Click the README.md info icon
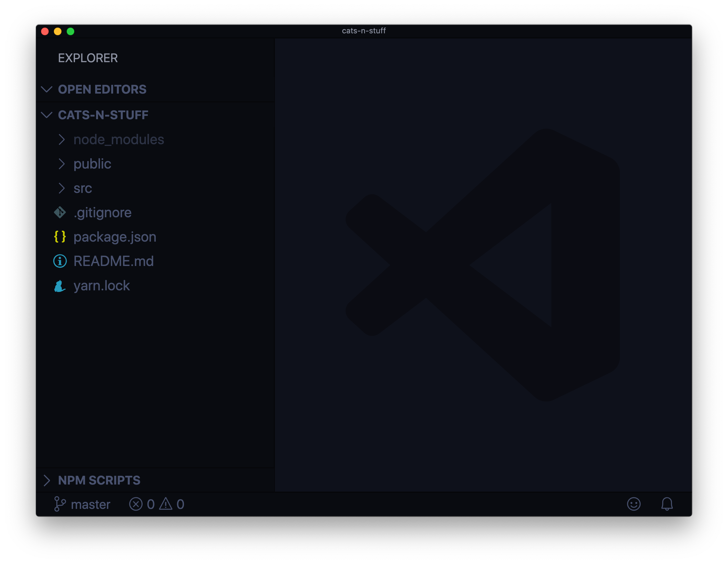Viewport: 728px width, 564px height. coord(60,261)
